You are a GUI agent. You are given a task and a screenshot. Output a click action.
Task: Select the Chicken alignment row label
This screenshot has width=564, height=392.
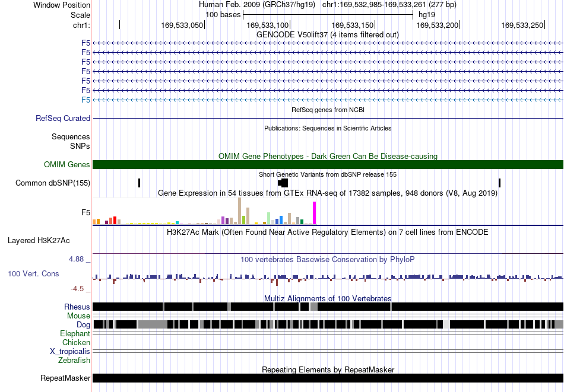pos(76,342)
